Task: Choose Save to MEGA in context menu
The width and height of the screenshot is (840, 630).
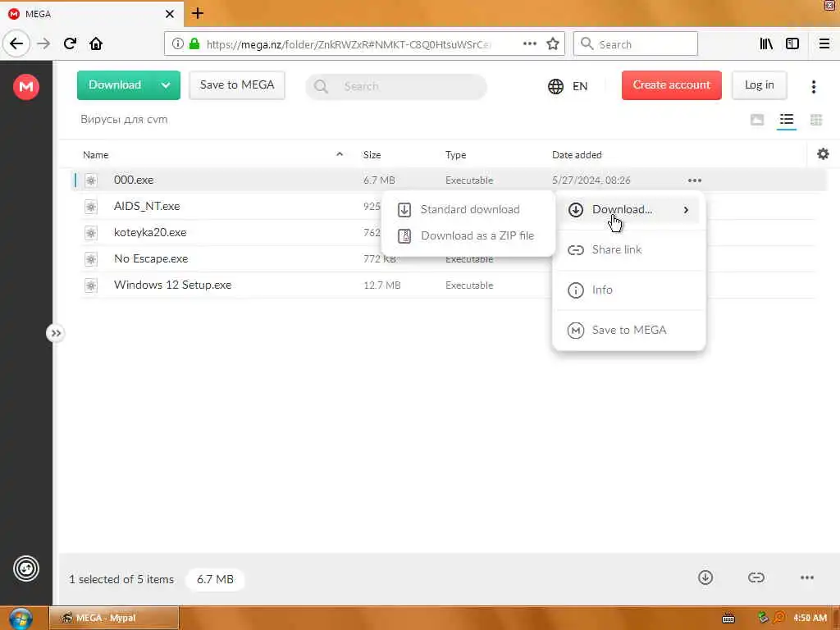Action: (628, 330)
